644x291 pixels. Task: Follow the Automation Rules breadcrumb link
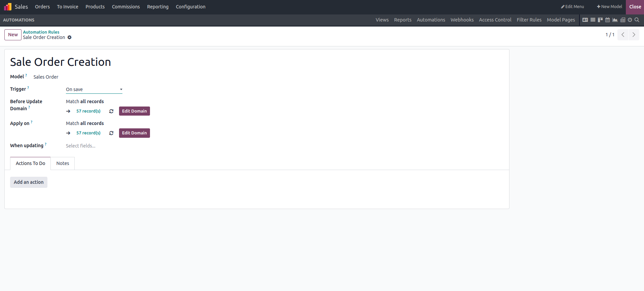click(x=41, y=32)
